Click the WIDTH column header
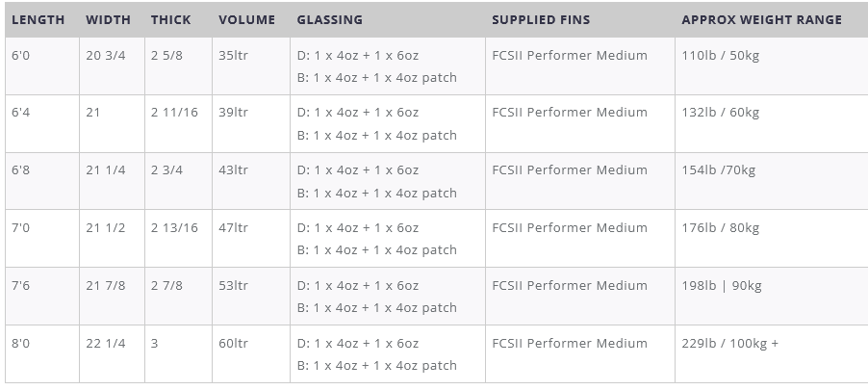868x390 pixels. [x=108, y=19]
